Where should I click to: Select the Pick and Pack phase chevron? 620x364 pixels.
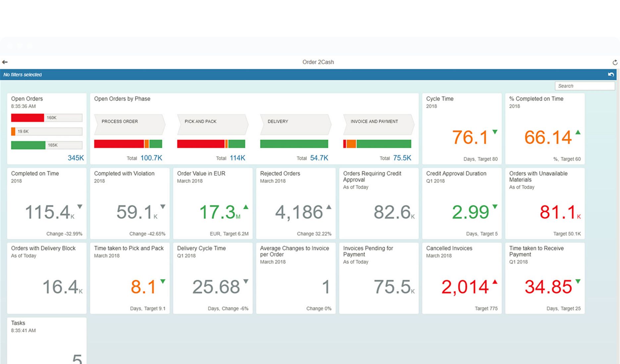tap(212, 124)
